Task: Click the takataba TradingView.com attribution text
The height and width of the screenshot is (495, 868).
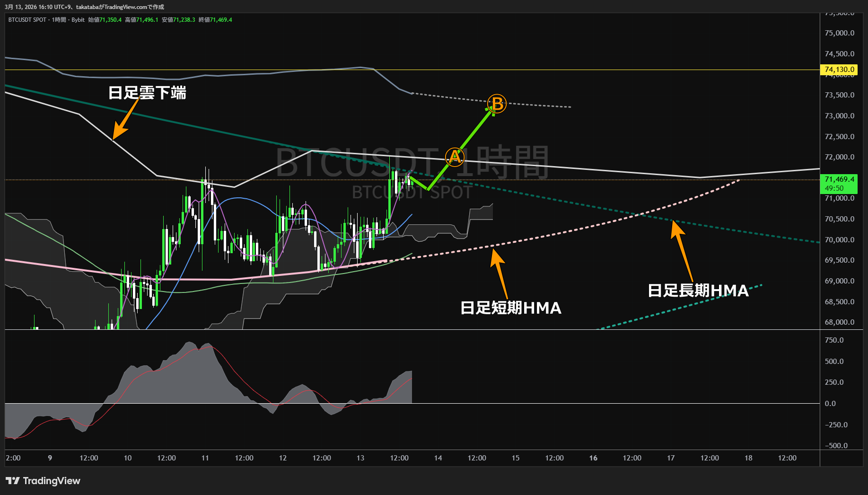Action: pyautogui.click(x=120, y=7)
